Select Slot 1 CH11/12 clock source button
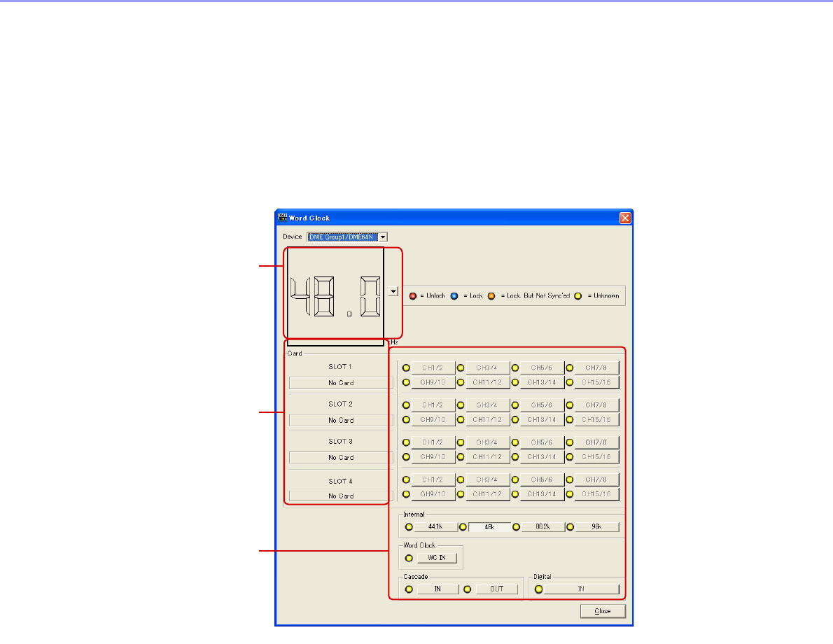This screenshot has width=833, height=644. 487,383
